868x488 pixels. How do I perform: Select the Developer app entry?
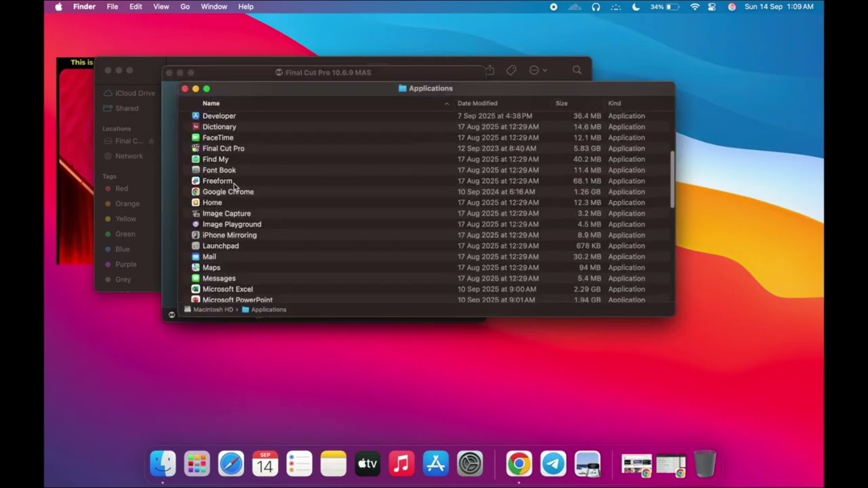[x=427, y=116]
